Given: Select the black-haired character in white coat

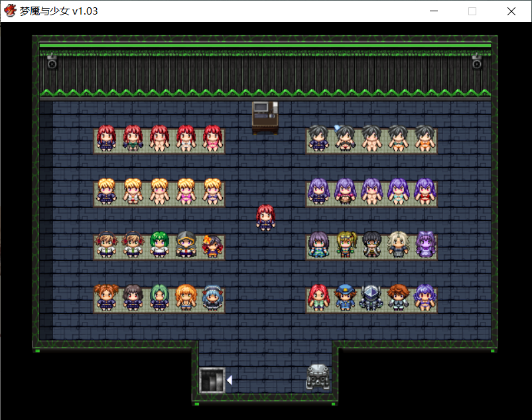Looking at the screenshot, I should click(x=372, y=244).
